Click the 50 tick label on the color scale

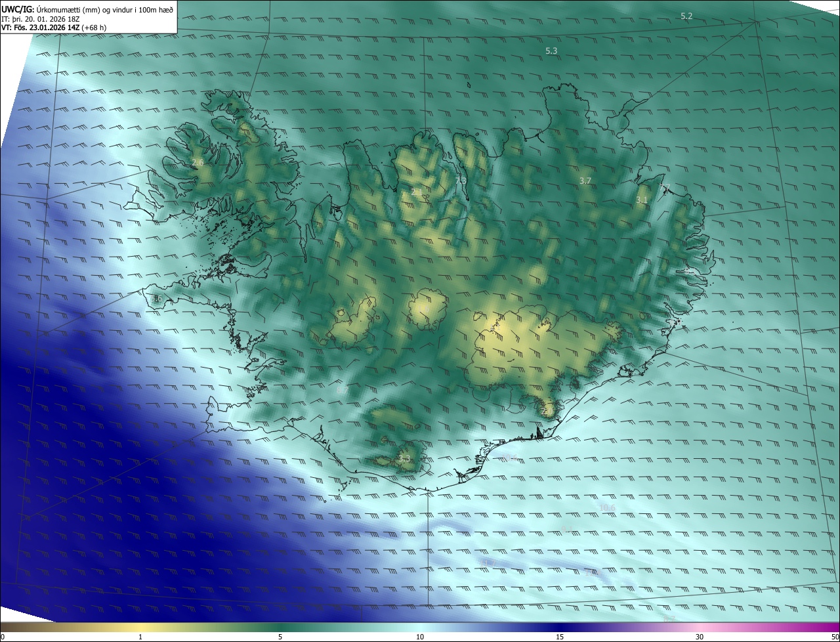(835, 637)
